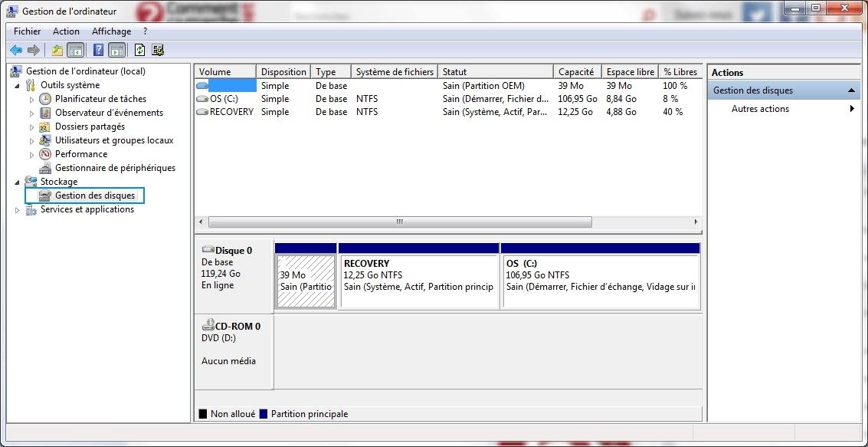Click the Refresh icon in the toolbar
The height and width of the screenshot is (447, 868).
[139, 49]
